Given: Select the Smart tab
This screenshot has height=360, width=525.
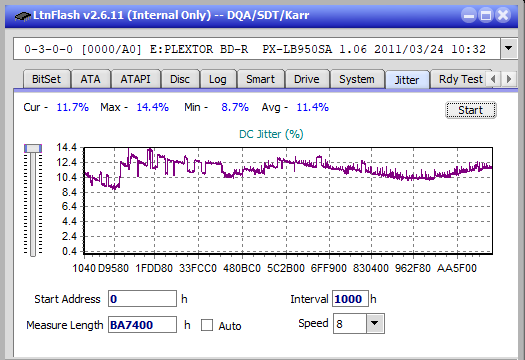Looking at the screenshot, I should click(x=260, y=79).
